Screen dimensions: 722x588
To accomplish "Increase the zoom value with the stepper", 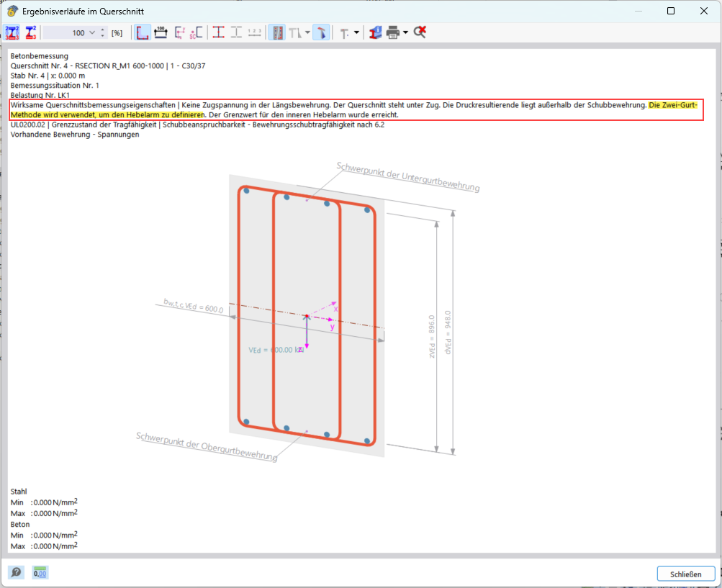I will coord(102,30).
